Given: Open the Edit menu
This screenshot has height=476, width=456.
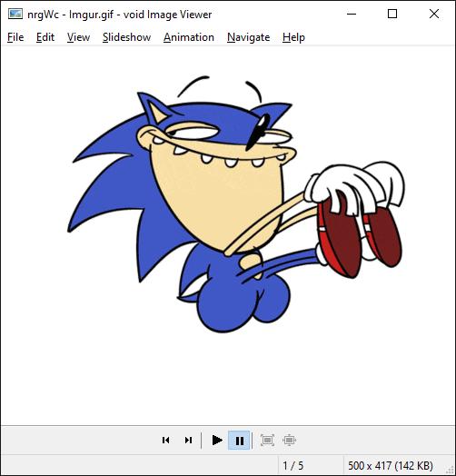Looking at the screenshot, I should click(x=45, y=37).
